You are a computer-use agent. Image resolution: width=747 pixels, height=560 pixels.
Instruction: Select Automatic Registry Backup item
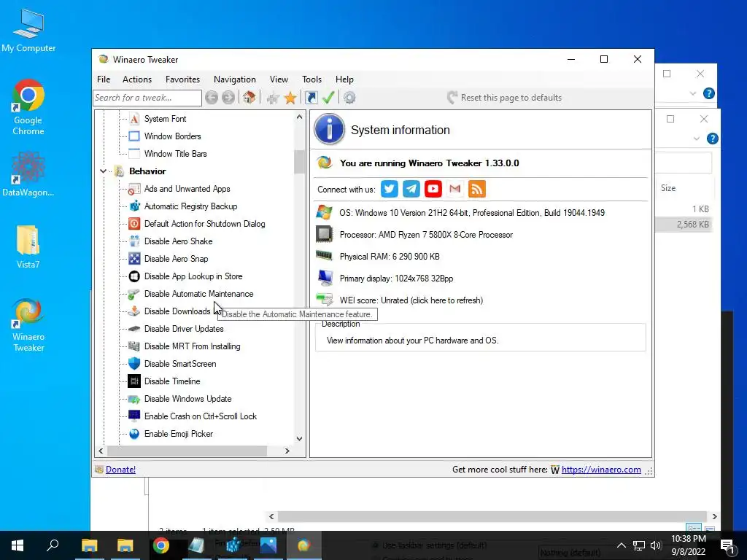[190, 206]
